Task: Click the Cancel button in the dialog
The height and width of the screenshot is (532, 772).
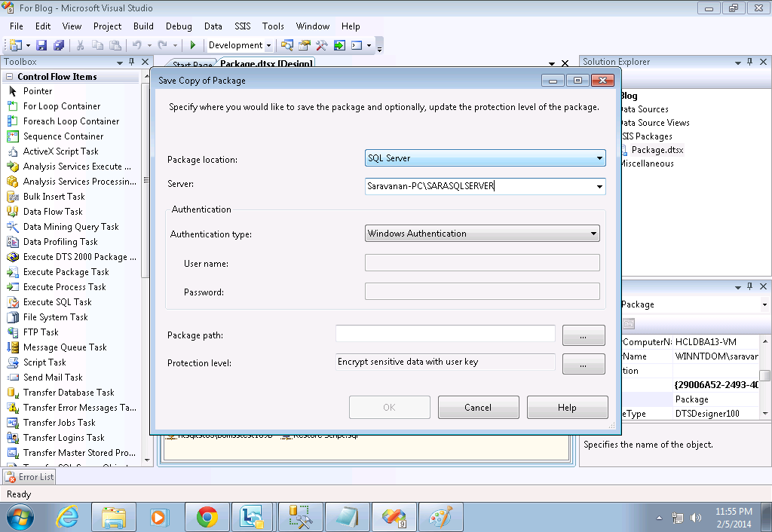Action: 478,407
